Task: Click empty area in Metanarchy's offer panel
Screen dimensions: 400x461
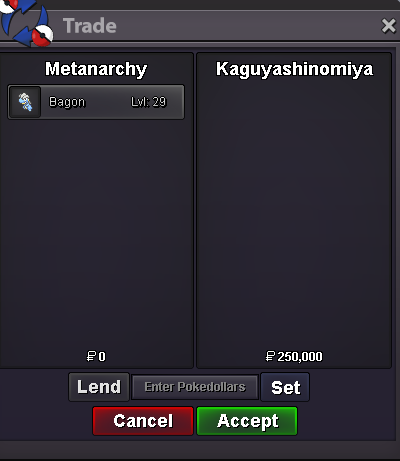Action: [96, 233]
